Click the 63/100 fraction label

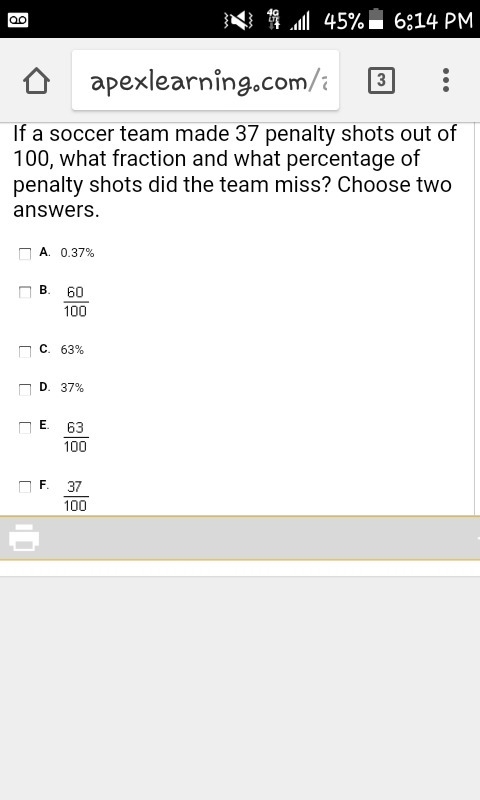click(x=75, y=437)
